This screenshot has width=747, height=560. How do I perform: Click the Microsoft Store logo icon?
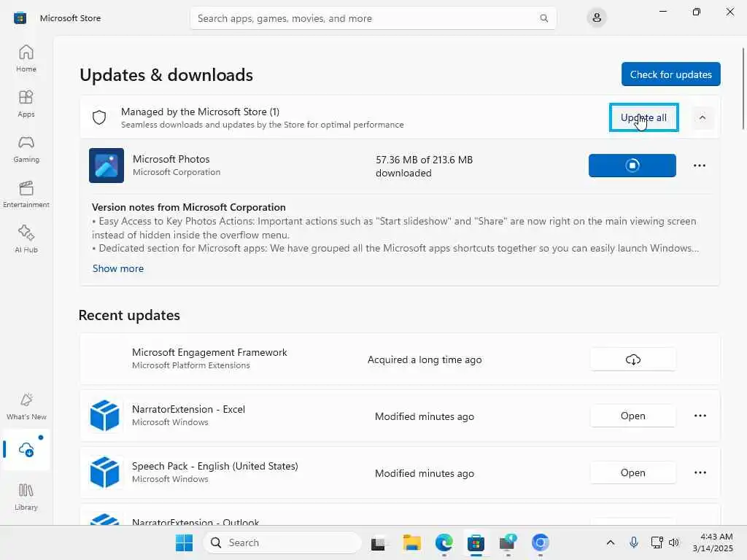pyautogui.click(x=20, y=18)
